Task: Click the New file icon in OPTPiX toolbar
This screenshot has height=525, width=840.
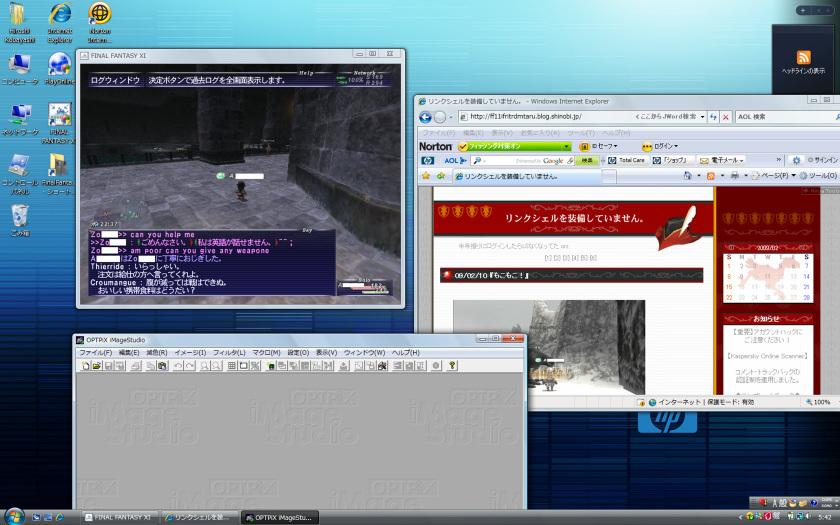Action: [85, 365]
